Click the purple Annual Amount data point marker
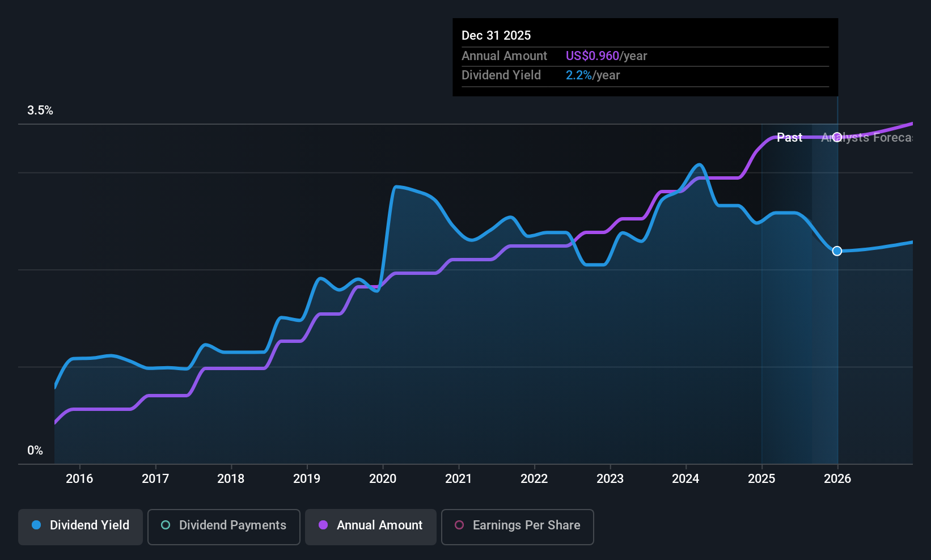The width and height of the screenshot is (931, 560). point(837,137)
